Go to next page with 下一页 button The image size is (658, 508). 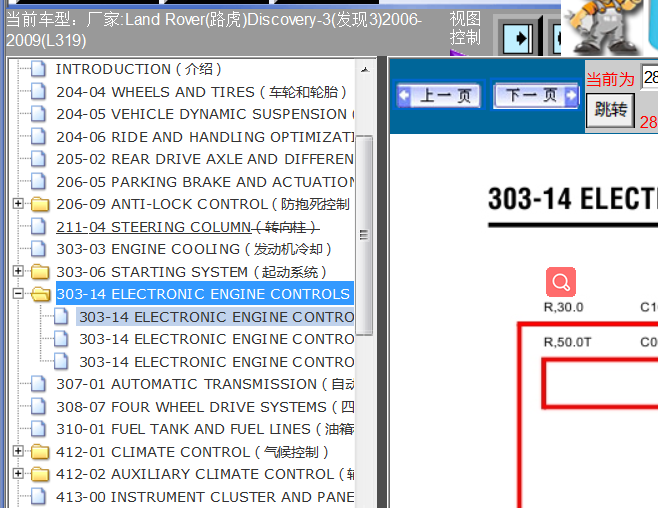click(536, 96)
